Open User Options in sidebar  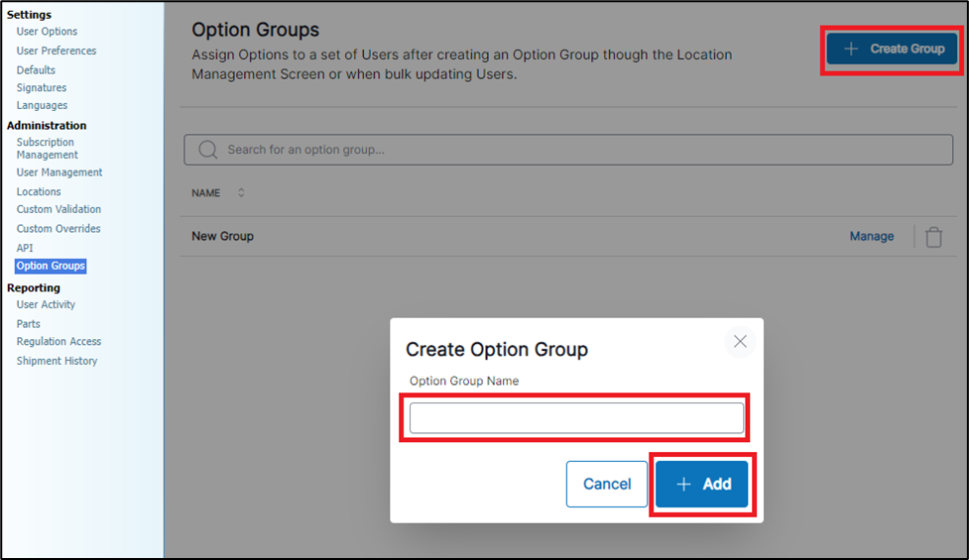[x=47, y=32]
